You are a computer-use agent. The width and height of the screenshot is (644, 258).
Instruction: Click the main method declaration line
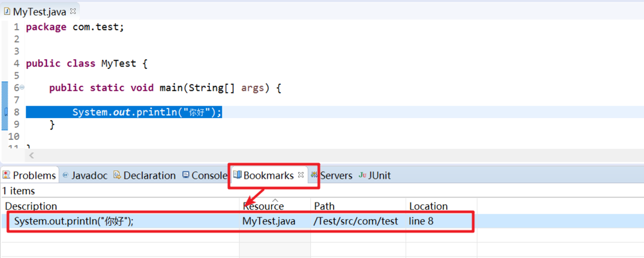pyautogui.click(x=165, y=88)
